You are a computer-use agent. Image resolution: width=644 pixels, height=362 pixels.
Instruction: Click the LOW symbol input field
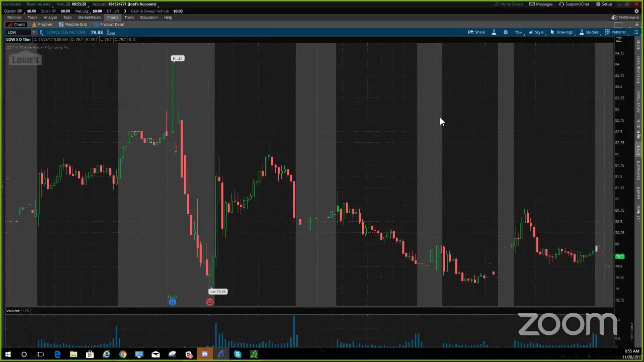point(19,32)
